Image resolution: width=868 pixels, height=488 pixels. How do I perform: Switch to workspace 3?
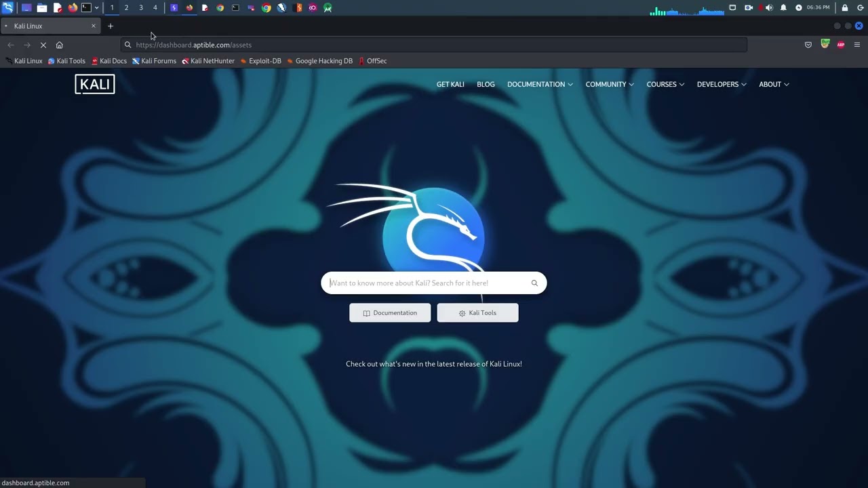pyautogui.click(x=141, y=7)
